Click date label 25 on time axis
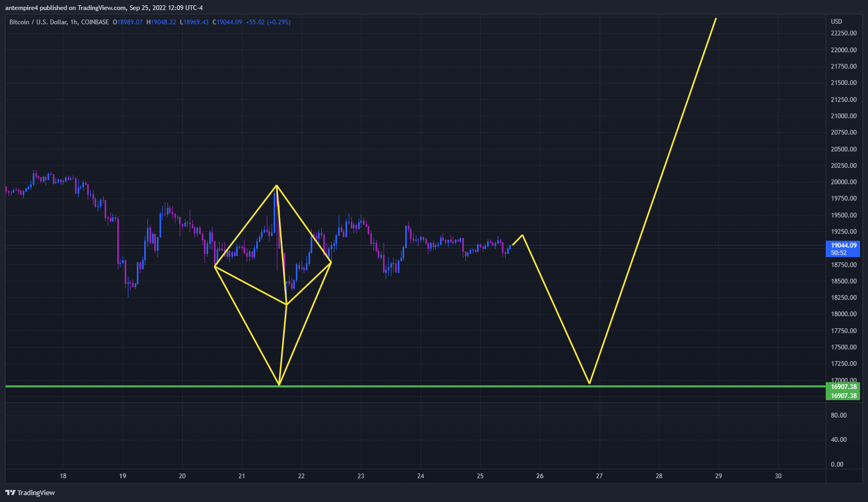Viewport: 868px width, 502px height. click(x=480, y=476)
